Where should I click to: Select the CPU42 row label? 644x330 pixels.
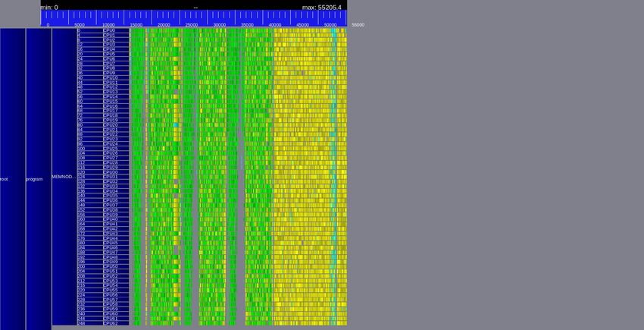click(116, 228)
